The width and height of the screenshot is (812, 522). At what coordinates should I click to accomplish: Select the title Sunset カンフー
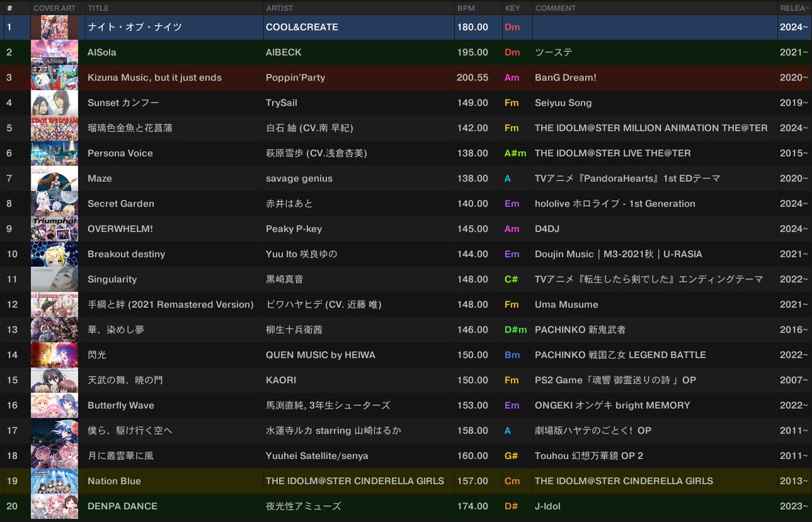(122, 103)
